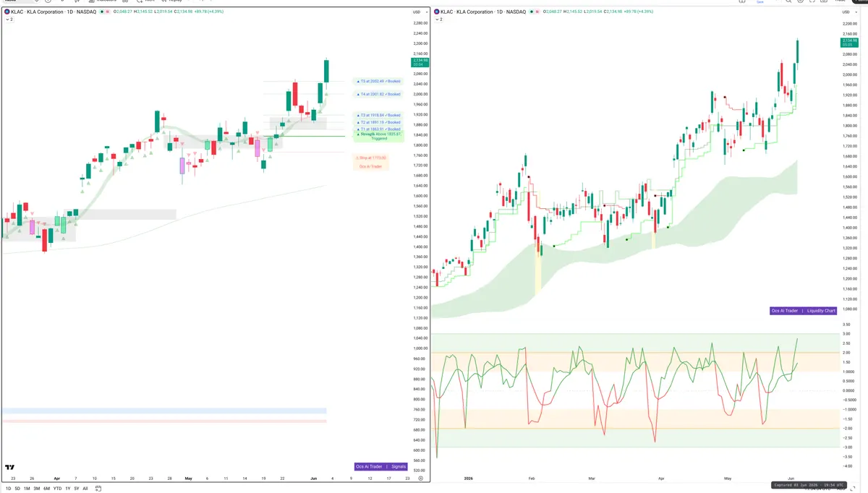Click the T1 at 1863.91 Booked label
The image size is (868, 493).
tap(378, 129)
